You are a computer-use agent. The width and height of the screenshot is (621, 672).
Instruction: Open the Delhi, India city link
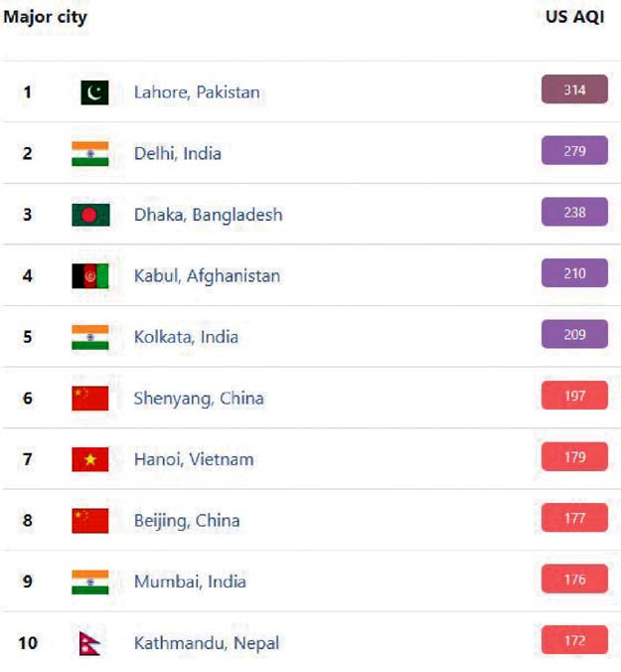[x=178, y=153]
